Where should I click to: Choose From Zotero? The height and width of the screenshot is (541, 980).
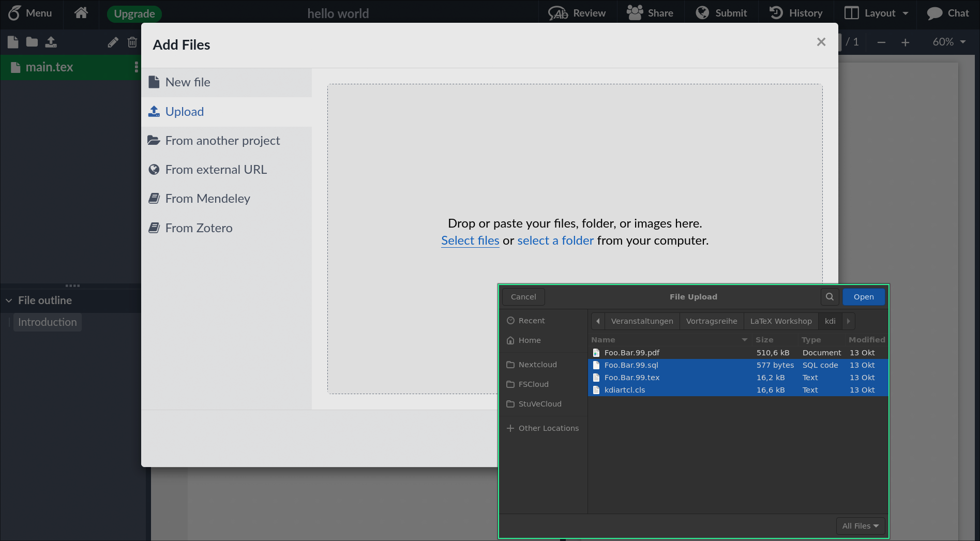[x=227, y=228]
